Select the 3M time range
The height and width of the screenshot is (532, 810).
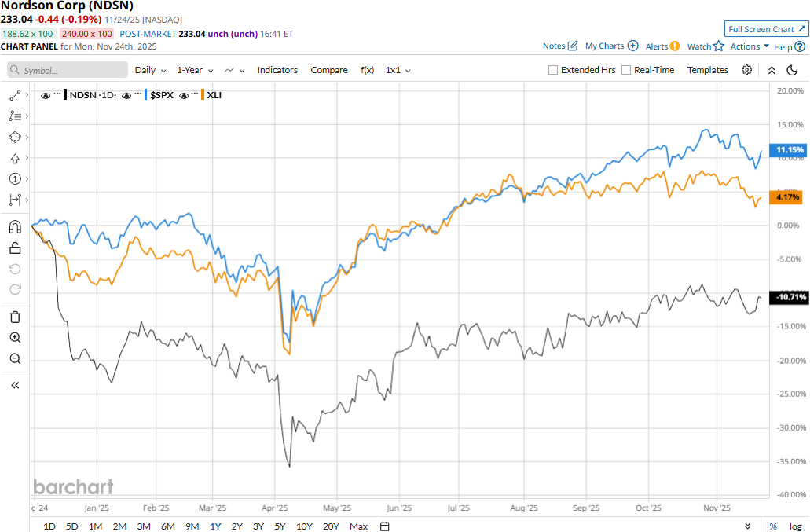[x=144, y=526]
